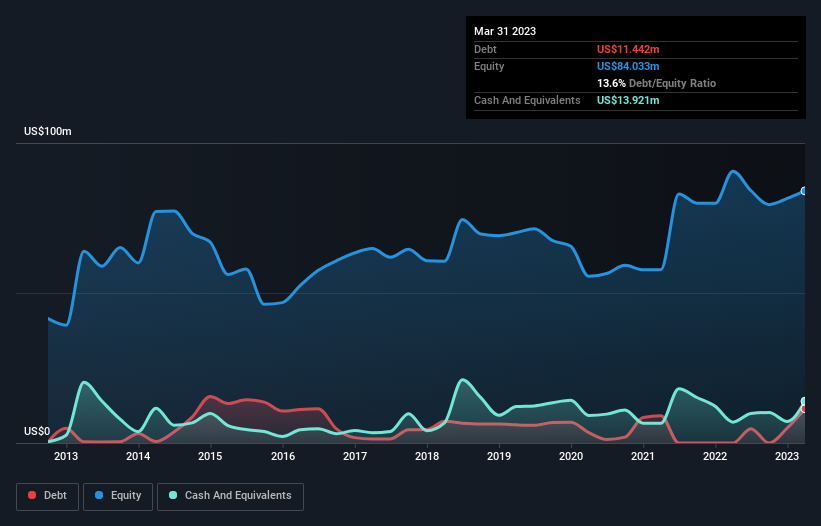Viewport: 821px width, 526px height.
Task: Toggle the Equity legend series
Action: (x=119, y=495)
